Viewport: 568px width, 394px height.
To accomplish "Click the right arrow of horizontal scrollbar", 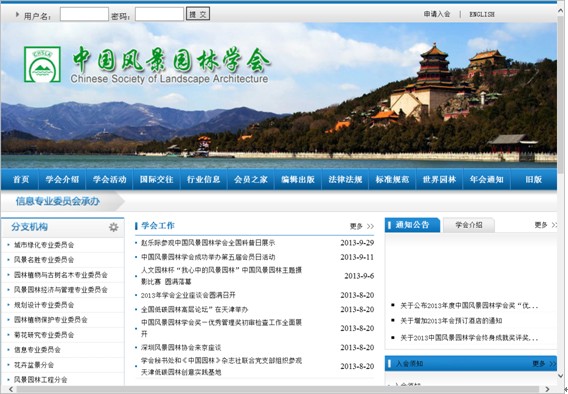I will pos(547,389).
